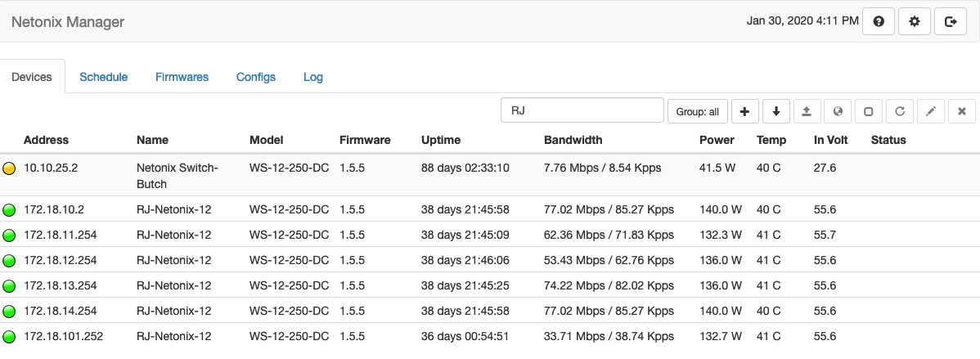This screenshot has width=980, height=359.
Task: Click the pencil edit icon
Action: [x=931, y=111]
